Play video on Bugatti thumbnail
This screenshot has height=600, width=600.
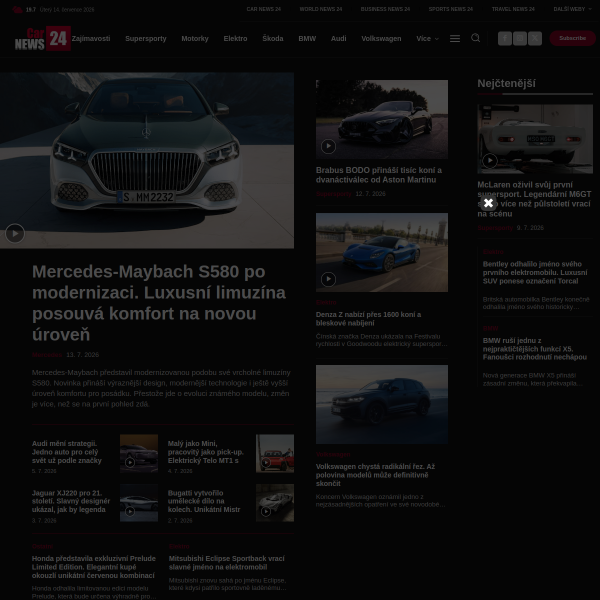[266, 511]
